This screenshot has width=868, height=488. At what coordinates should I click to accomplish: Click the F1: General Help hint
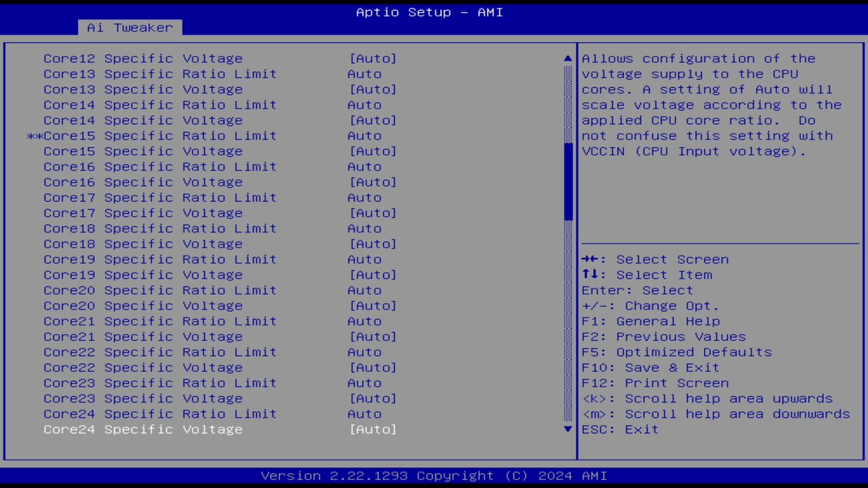pos(651,321)
